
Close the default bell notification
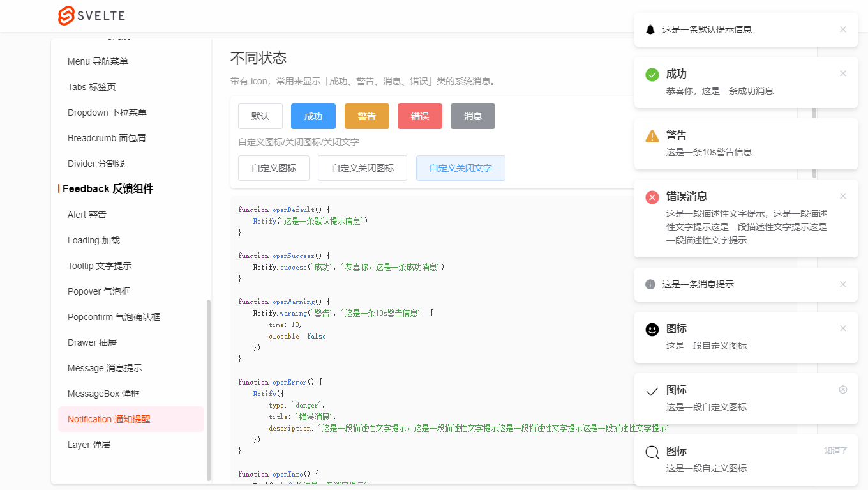click(x=843, y=29)
